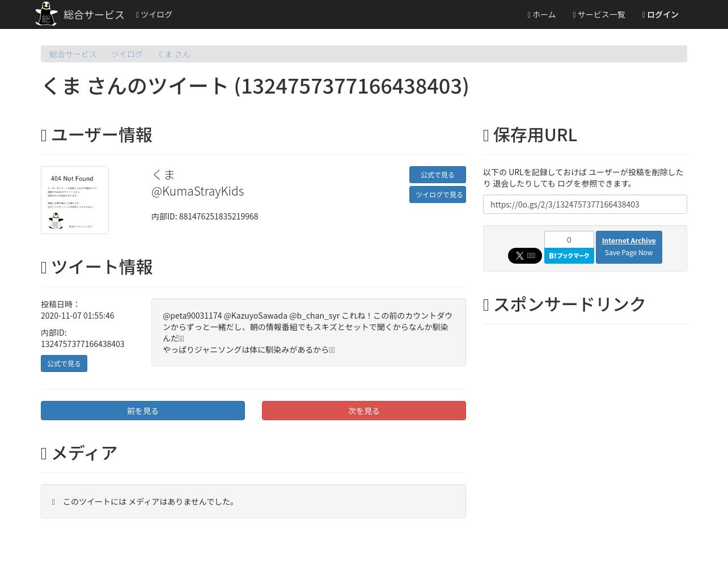728x575 pixels.
Task: Click the Internet Archive Save Page Now button
Action: click(x=629, y=247)
